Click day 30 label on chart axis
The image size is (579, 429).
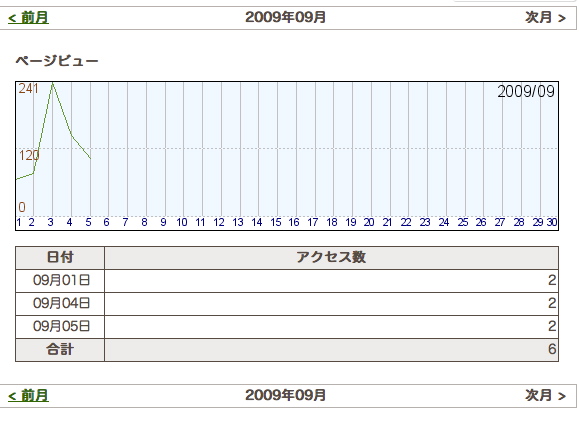click(x=552, y=222)
